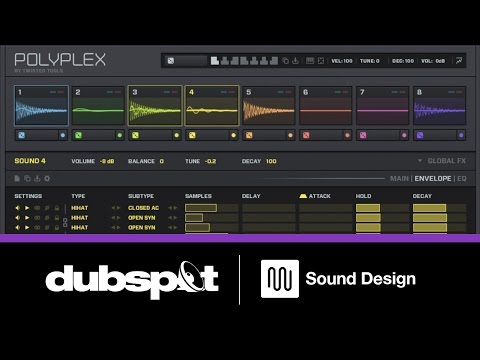
Task: Click the copy icon in the top toolbar
Action: point(285,61)
